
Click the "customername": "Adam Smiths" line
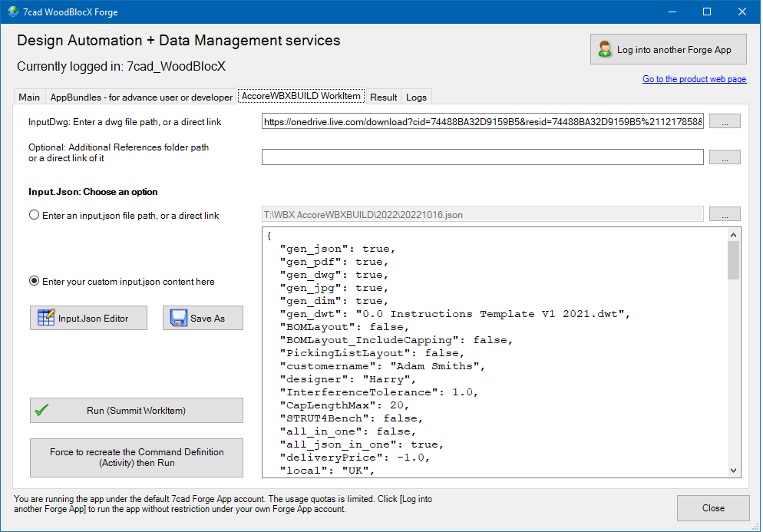pyautogui.click(x=382, y=366)
